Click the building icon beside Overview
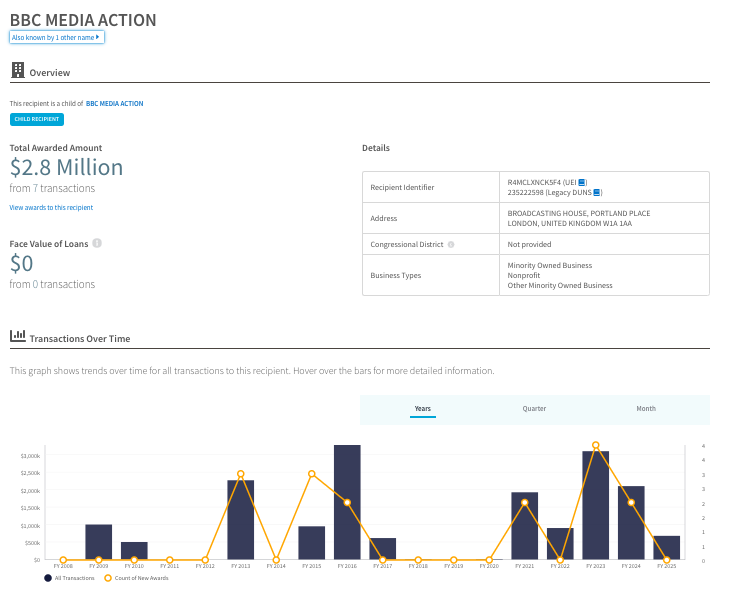The width and height of the screenshot is (747, 593). 17,70
